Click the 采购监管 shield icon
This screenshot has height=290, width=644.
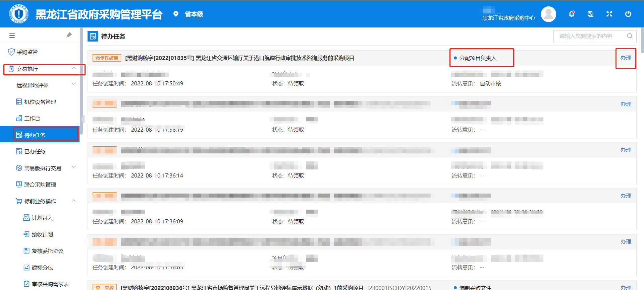[x=11, y=52]
